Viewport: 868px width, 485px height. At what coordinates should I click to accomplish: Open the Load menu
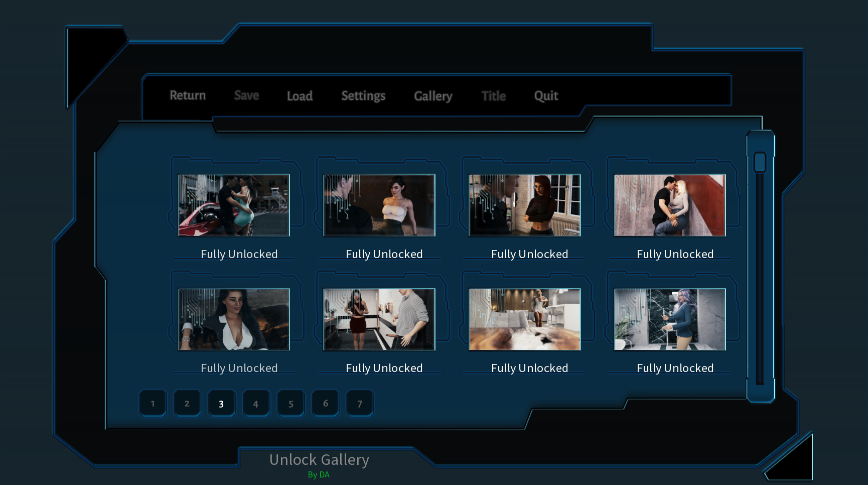tap(300, 96)
